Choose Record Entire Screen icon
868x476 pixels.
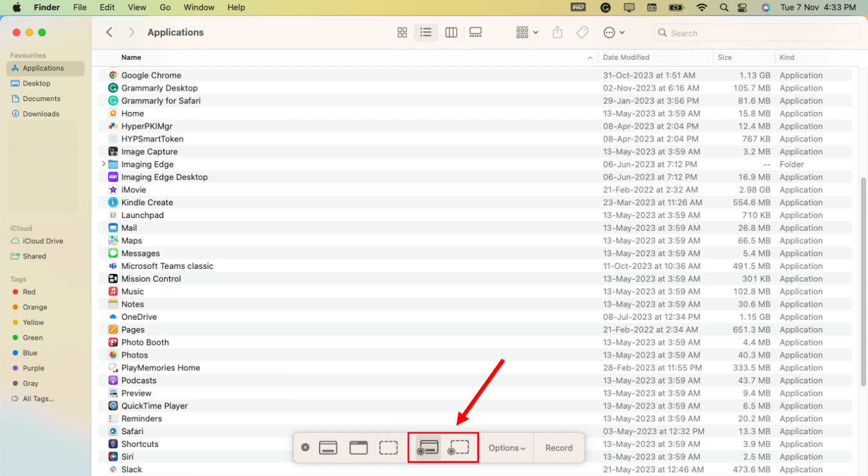(x=428, y=448)
